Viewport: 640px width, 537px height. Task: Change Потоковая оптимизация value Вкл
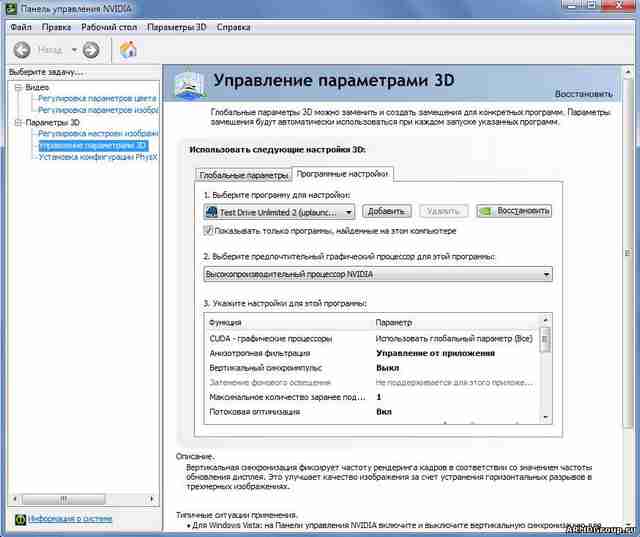(384, 412)
